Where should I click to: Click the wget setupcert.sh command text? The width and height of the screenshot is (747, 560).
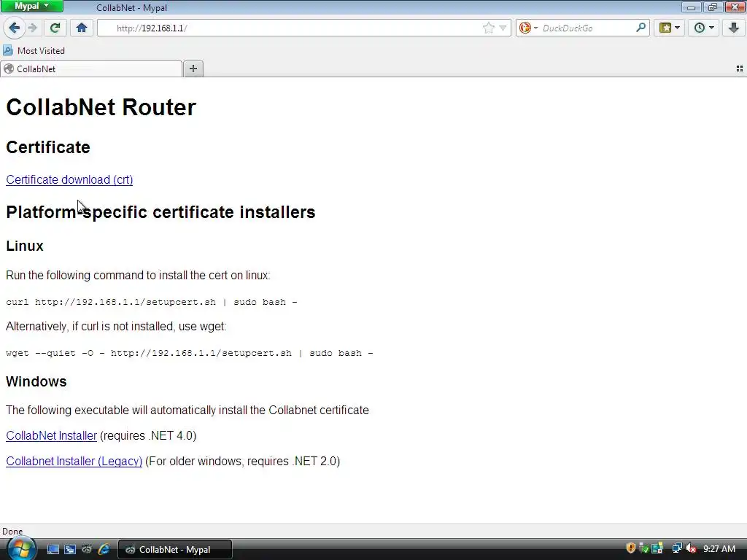(x=190, y=353)
